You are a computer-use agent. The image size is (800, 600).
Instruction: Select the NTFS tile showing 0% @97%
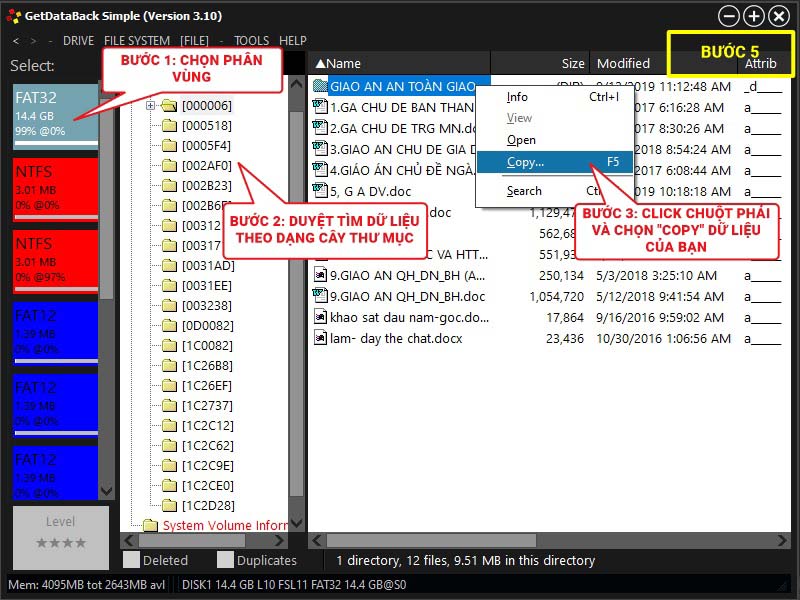coord(56,262)
